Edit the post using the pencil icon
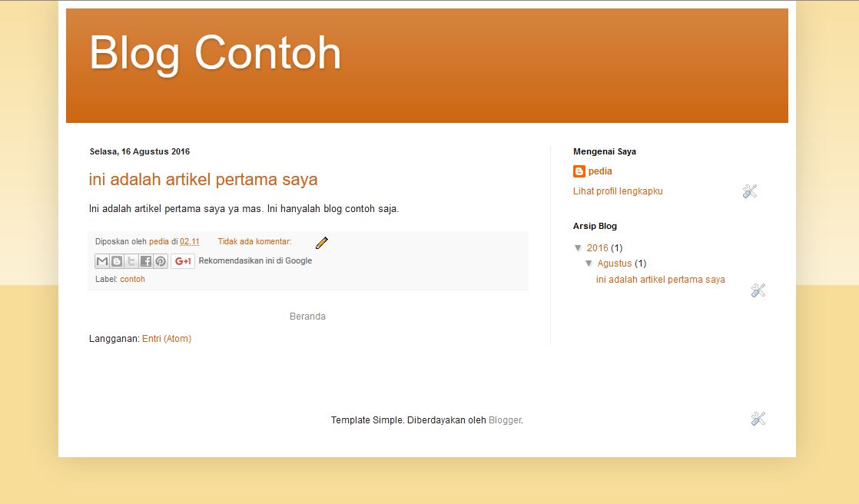Screen dimensions: 859x504 point(321,242)
